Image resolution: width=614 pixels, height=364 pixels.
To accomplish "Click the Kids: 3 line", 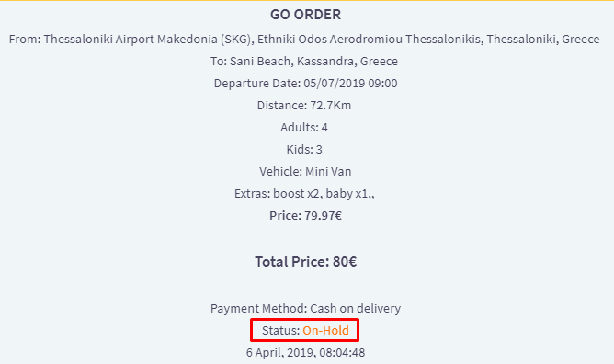I will coord(304,149).
